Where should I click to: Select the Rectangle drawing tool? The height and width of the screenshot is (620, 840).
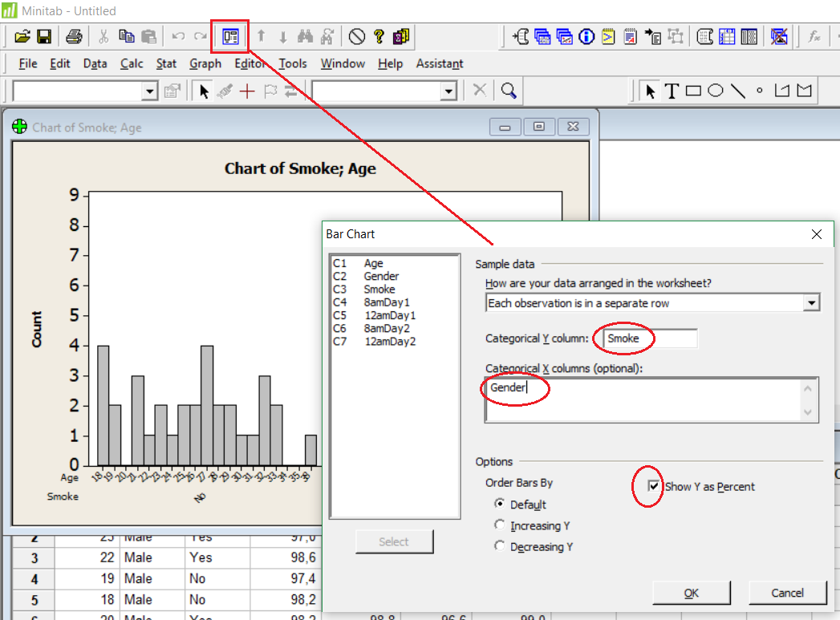[693, 91]
